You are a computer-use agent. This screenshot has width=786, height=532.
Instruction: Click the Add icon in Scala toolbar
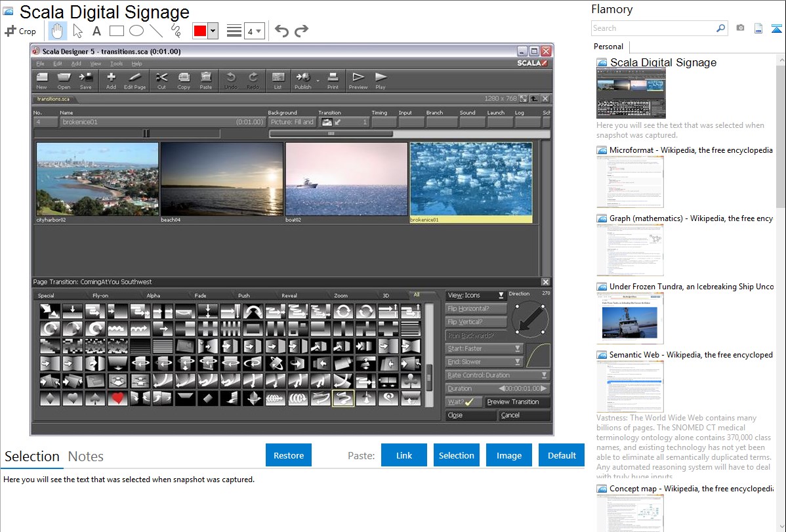111,81
